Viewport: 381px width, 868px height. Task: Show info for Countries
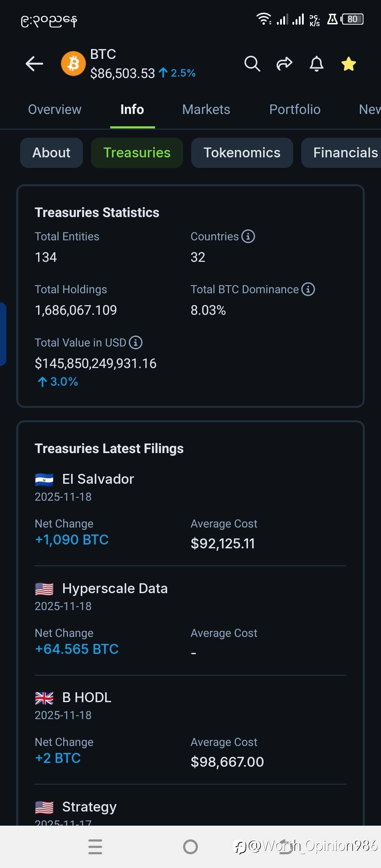(248, 236)
